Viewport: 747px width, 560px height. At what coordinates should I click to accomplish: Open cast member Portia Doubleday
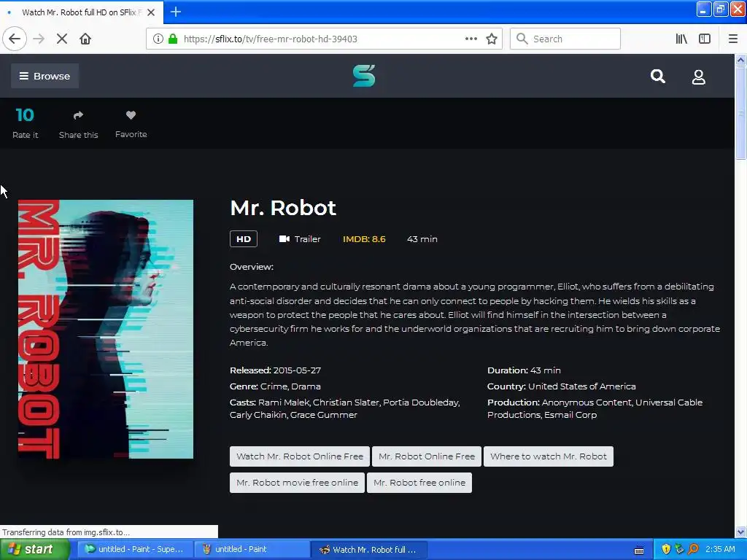point(421,402)
